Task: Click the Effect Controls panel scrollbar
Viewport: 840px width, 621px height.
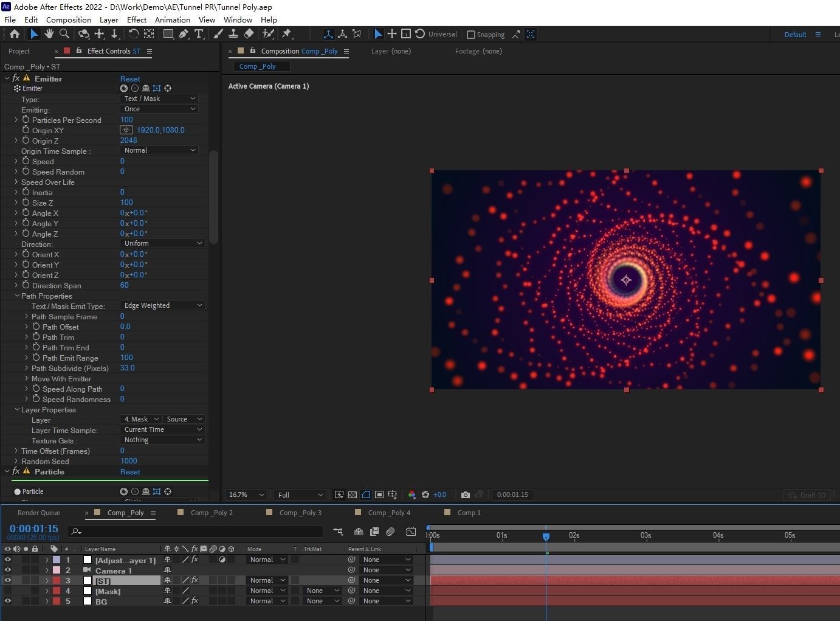Action: [x=213, y=196]
